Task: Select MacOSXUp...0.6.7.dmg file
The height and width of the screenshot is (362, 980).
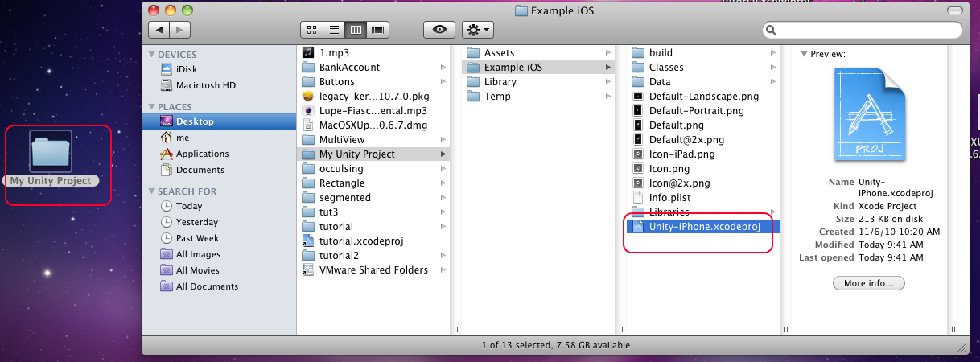Action: pos(374,125)
